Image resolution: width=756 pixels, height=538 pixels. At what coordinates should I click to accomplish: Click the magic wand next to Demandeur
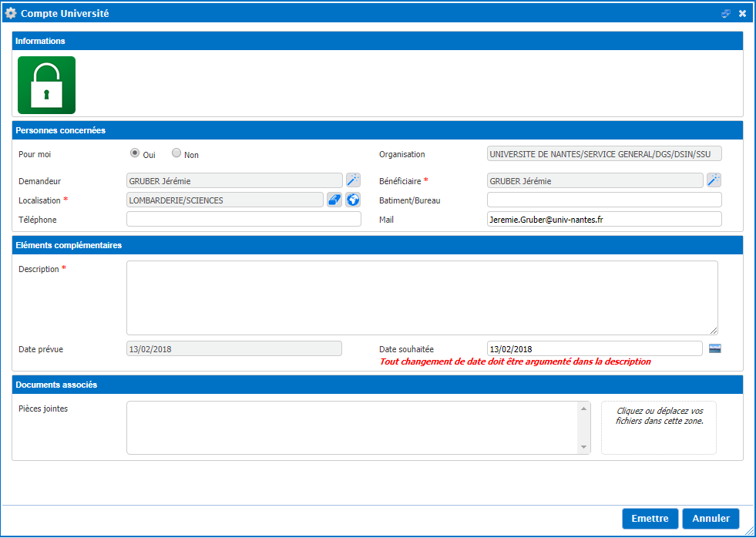[353, 180]
